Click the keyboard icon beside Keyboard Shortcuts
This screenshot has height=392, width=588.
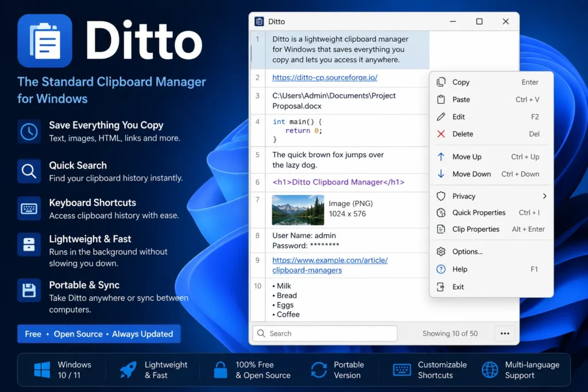coord(29,208)
